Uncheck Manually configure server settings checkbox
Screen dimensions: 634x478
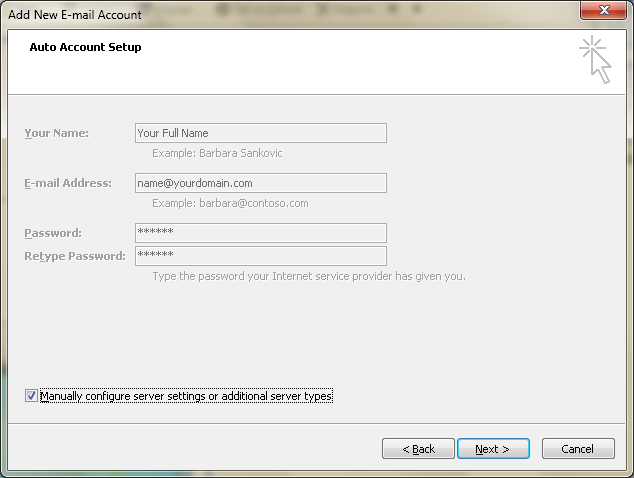(31, 396)
